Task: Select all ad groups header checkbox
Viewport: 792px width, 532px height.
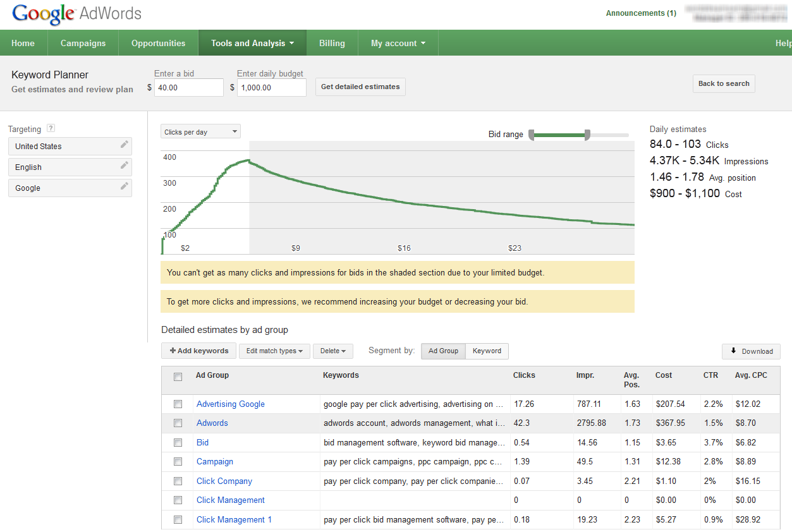Action: [178, 377]
